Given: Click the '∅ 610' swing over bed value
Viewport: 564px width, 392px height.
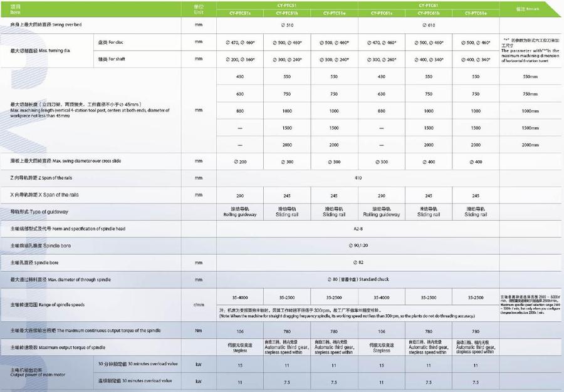Looking at the screenshot, I should (429, 26).
